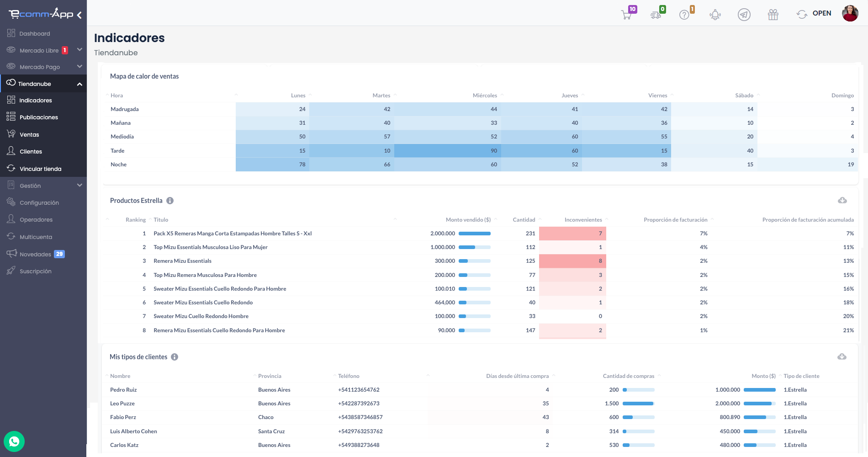This screenshot has height=457, width=868.
Task: Open the gift box icon
Action: click(x=773, y=15)
